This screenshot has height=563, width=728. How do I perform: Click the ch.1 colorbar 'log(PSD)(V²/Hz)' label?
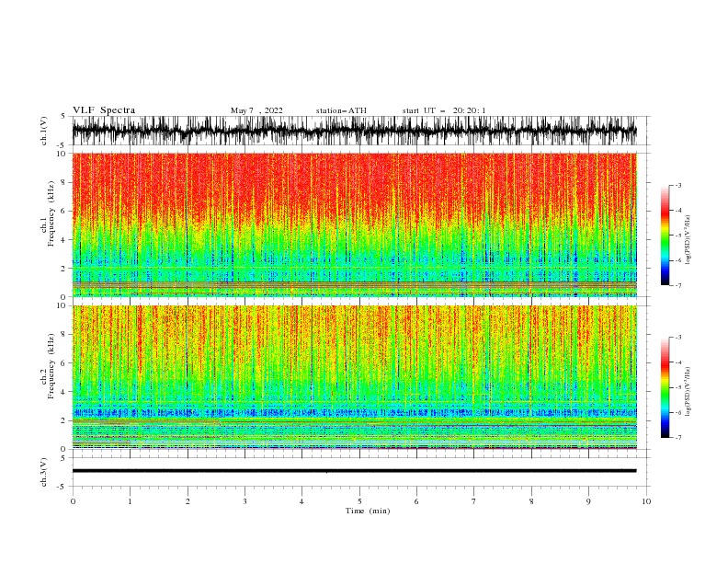pyautogui.click(x=688, y=240)
